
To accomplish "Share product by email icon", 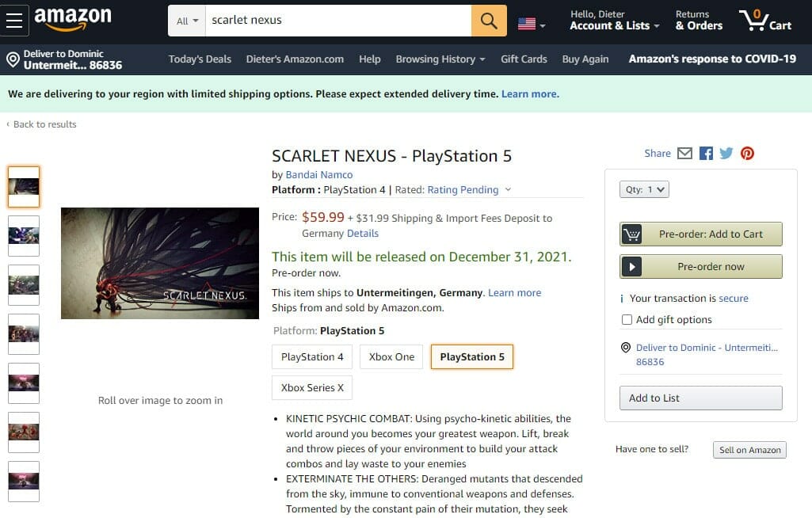I will [x=684, y=154].
